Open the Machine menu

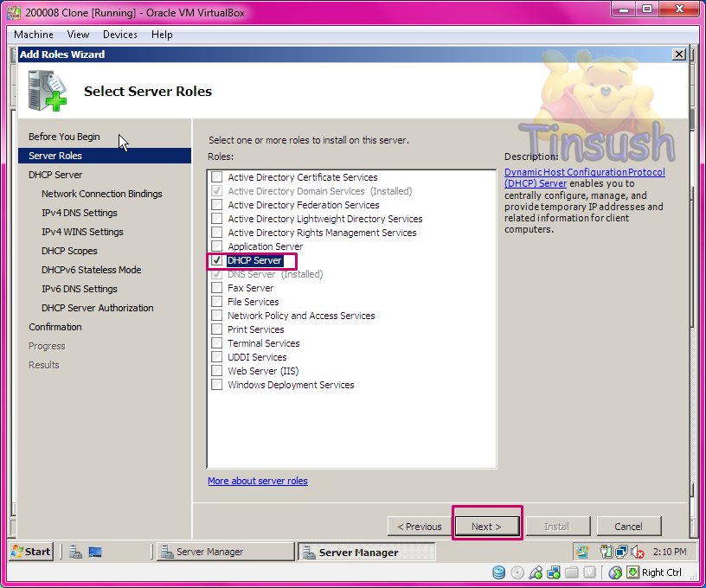tap(34, 35)
